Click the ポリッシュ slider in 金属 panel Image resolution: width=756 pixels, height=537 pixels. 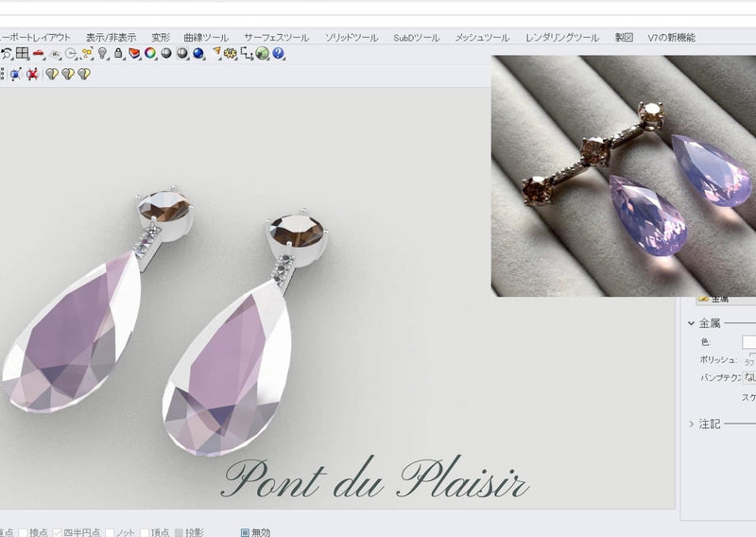pos(751,356)
